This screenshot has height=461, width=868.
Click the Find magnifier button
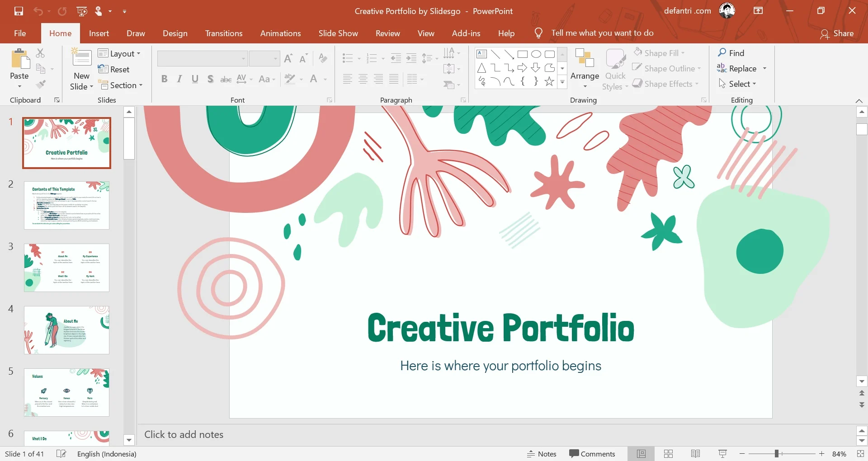731,53
